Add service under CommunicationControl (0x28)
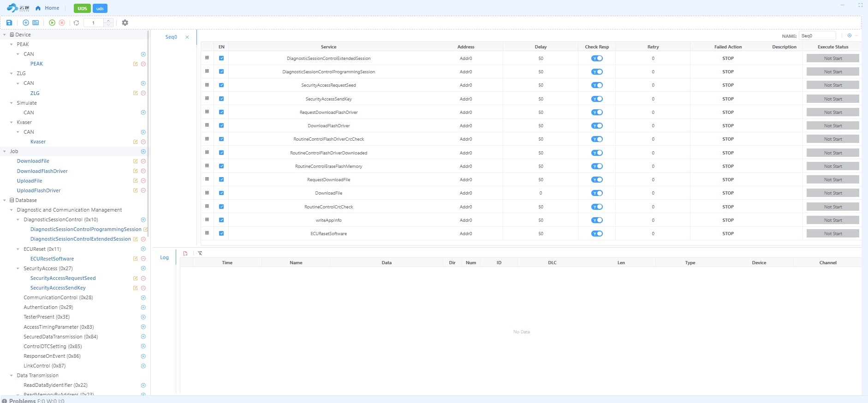This screenshot has height=403, width=868. [143, 298]
